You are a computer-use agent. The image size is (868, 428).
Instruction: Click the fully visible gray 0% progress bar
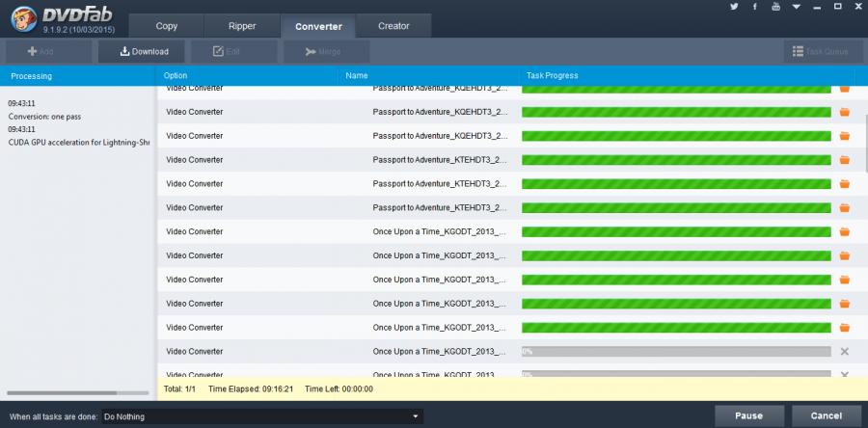pyautogui.click(x=676, y=351)
